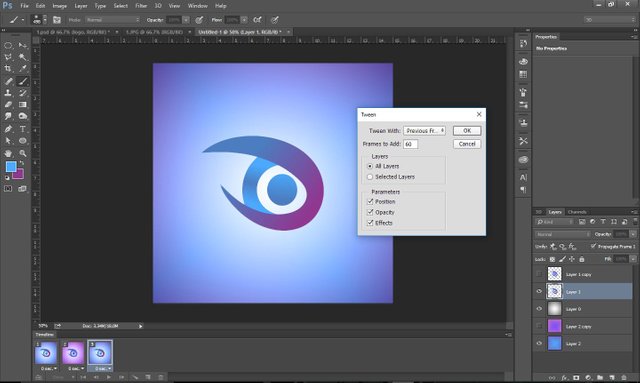Select the Elliptical Marquee tool
This screenshot has height=383, width=640.
8,46
